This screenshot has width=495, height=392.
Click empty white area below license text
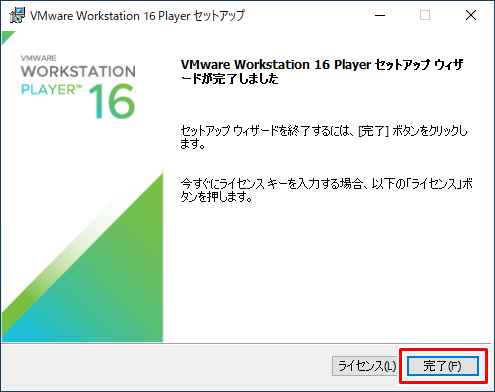327,270
